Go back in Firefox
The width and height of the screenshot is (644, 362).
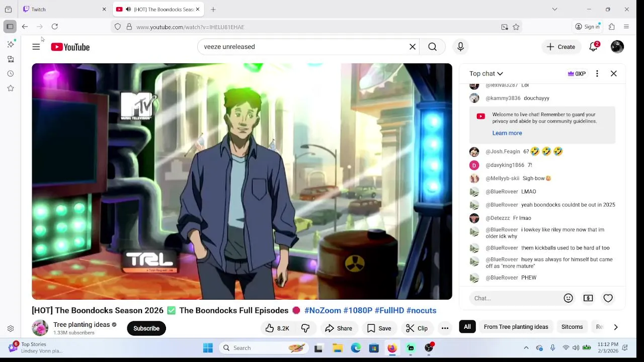25,27
